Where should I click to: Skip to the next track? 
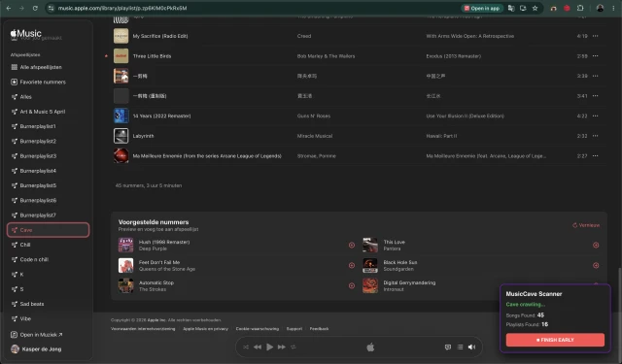[282, 347]
